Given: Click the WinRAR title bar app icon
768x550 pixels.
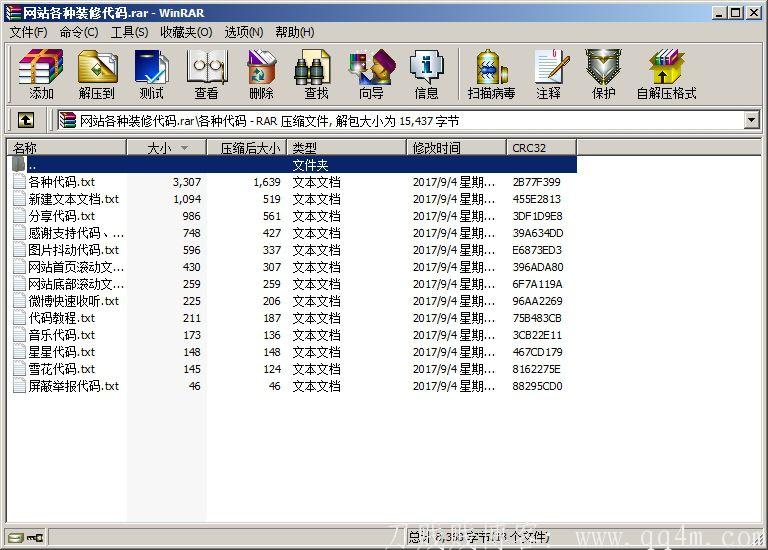Looking at the screenshot, I should click(13, 13).
